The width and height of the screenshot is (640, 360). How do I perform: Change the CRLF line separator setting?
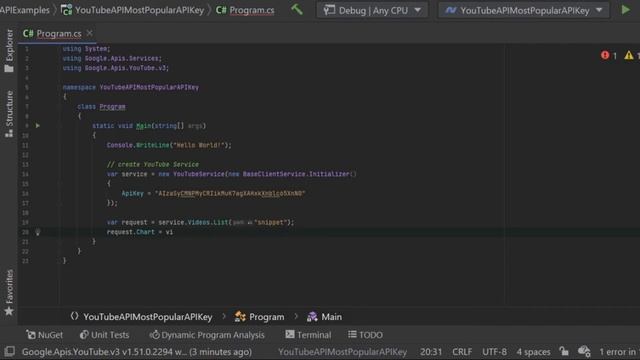(x=462, y=352)
